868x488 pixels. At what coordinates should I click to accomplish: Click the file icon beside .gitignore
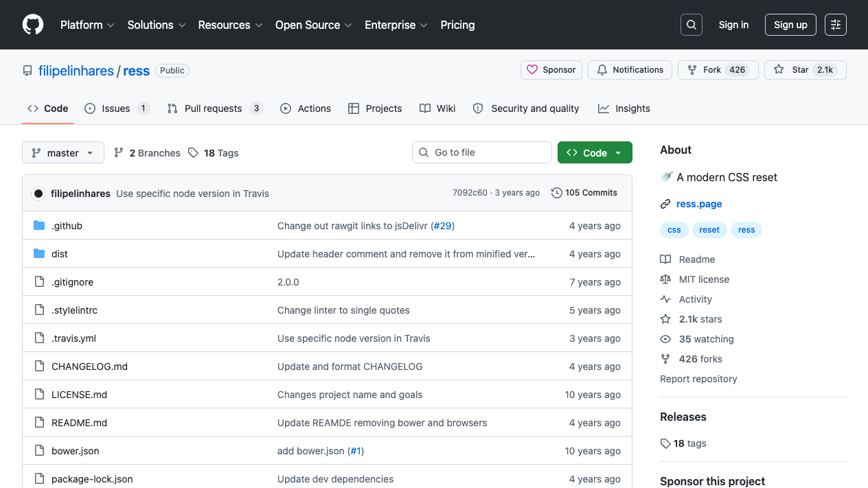pos(39,282)
